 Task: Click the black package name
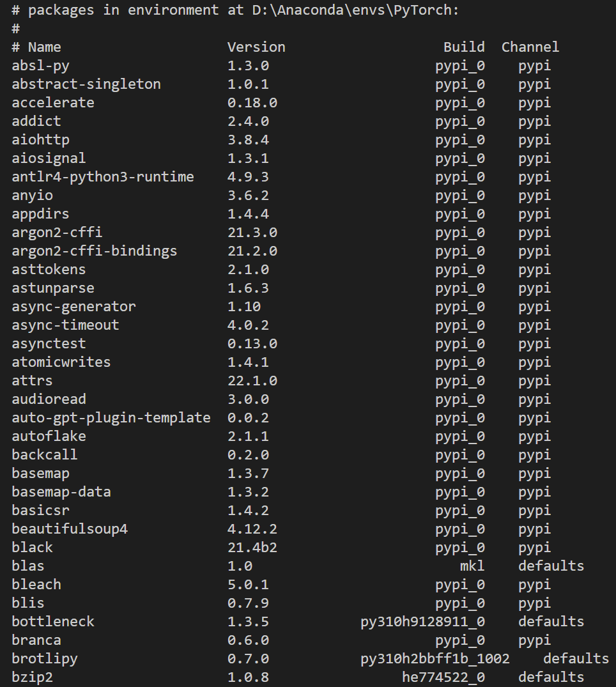pos(32,547)
